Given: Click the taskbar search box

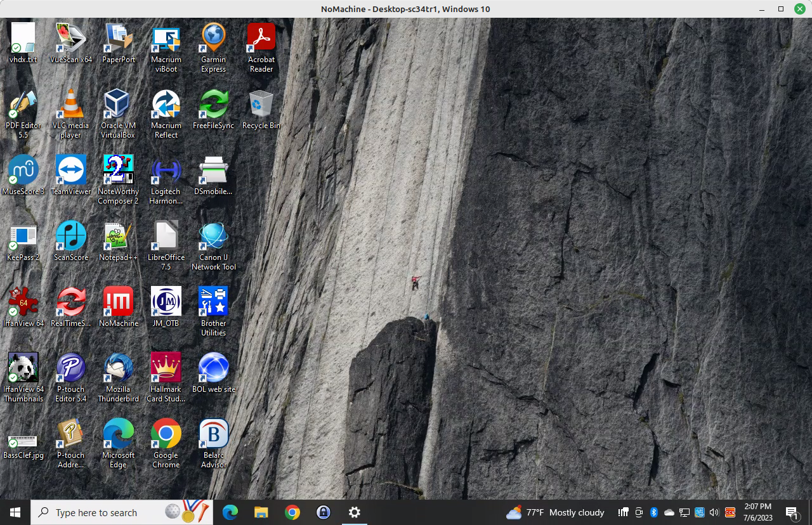Looking at the screenshot, I should tap(122, 512).
